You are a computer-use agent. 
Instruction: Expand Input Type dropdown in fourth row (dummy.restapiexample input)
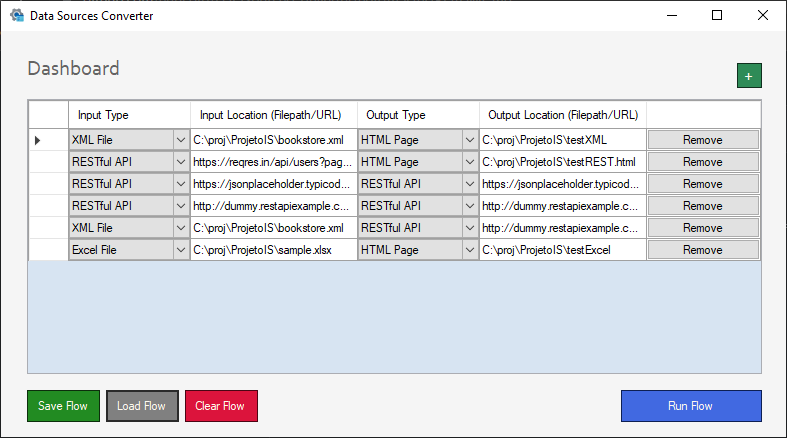point(181,206)
